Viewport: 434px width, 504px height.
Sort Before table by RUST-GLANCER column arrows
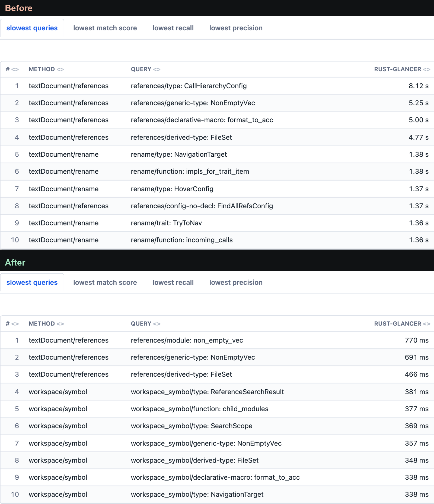pyautogui.click(x=427, y=69)
